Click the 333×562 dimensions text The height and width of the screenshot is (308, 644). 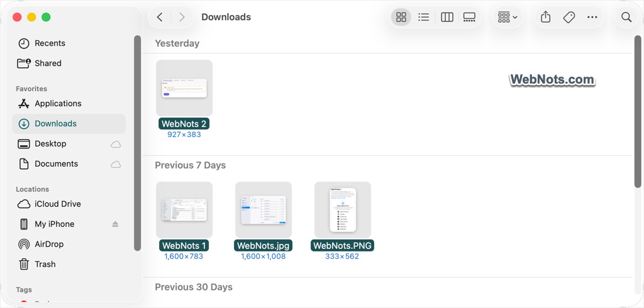[x=342, y=256]
